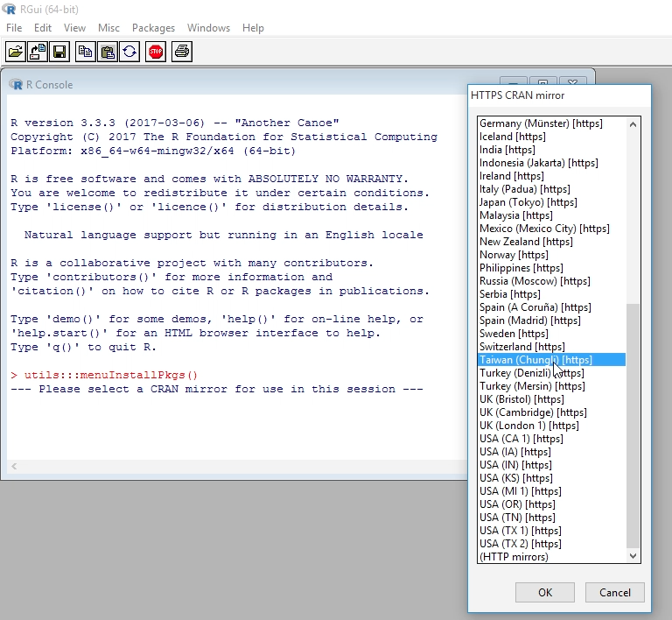Confirm mirror selection with OK
Viewport: 672px width, 620px height.
point(545,593)
